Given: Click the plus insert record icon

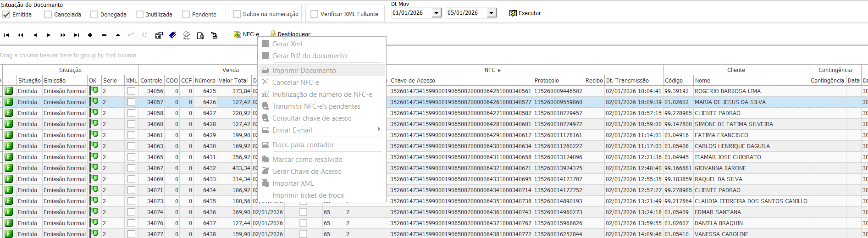Looking at the screenshot, I should point(90,35).
